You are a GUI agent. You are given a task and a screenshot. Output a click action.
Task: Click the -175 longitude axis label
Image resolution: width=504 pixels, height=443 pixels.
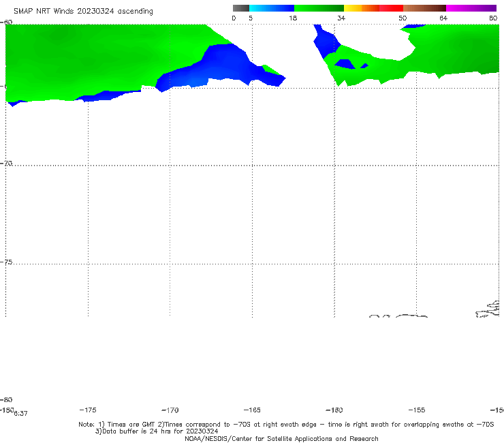88,410
